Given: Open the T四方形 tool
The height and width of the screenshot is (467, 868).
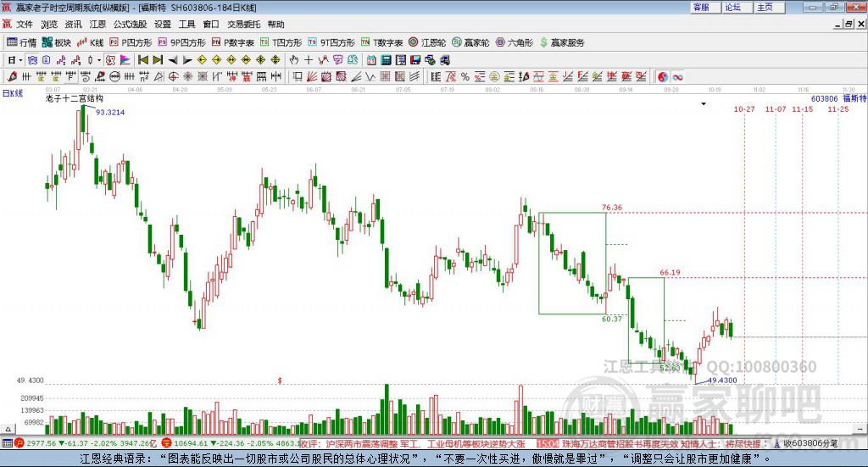Looking at the screenshot, I should click(x=281, y=42).
